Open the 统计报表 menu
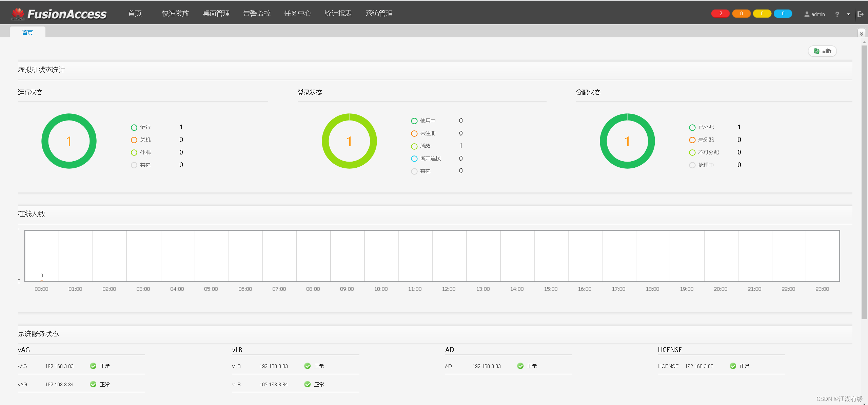Viewport: 868px width, 405px height. [338, 13]
